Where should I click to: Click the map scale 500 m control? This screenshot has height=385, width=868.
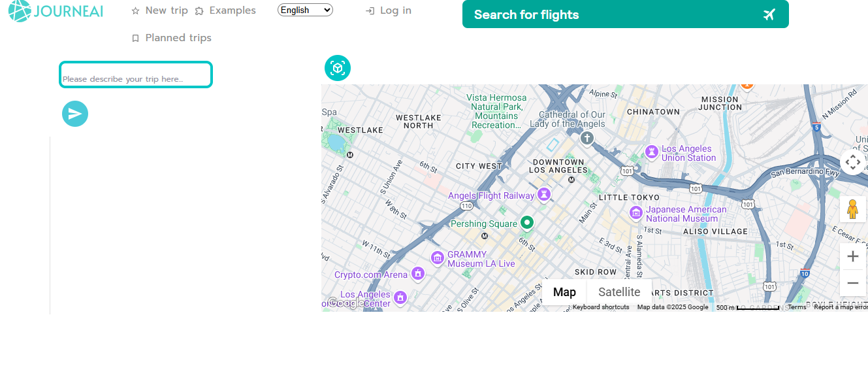click(748, 307)
